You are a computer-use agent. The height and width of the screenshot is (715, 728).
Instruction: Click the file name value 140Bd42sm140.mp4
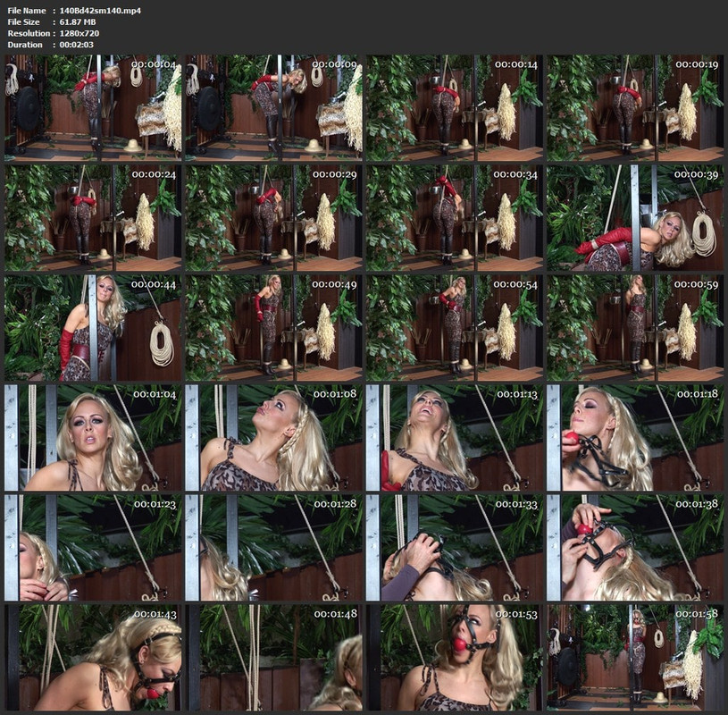tap(100, 10)
